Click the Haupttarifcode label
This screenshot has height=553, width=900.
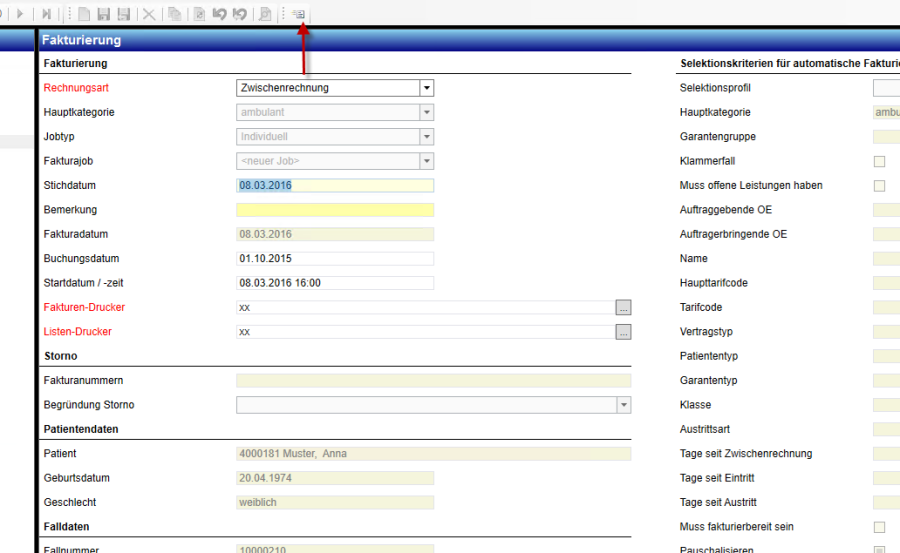(x=713, y=283)
